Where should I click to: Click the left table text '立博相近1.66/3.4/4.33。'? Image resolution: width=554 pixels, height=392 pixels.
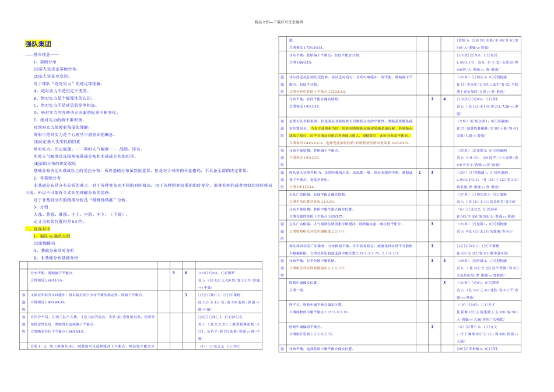point(48,302)
